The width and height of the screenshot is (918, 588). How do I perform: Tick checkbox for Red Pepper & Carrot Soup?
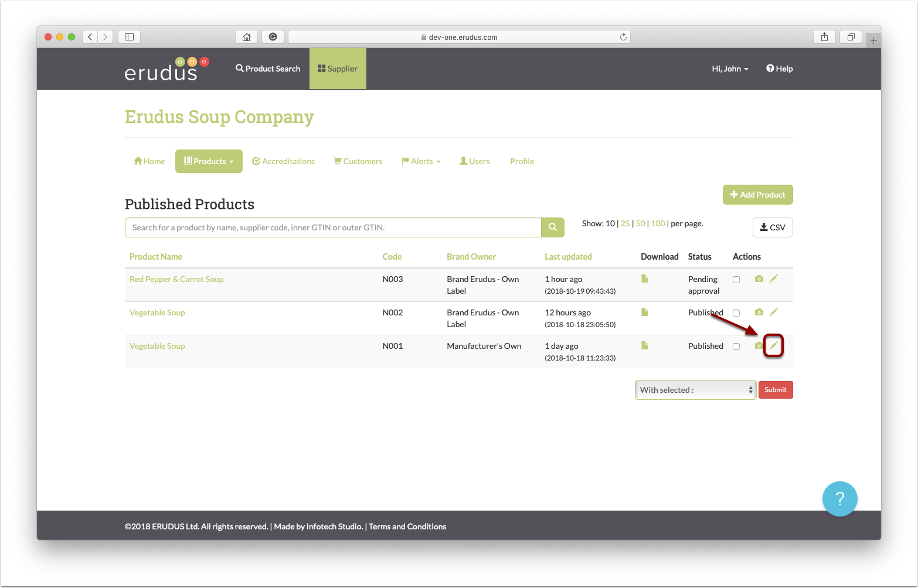736,280
